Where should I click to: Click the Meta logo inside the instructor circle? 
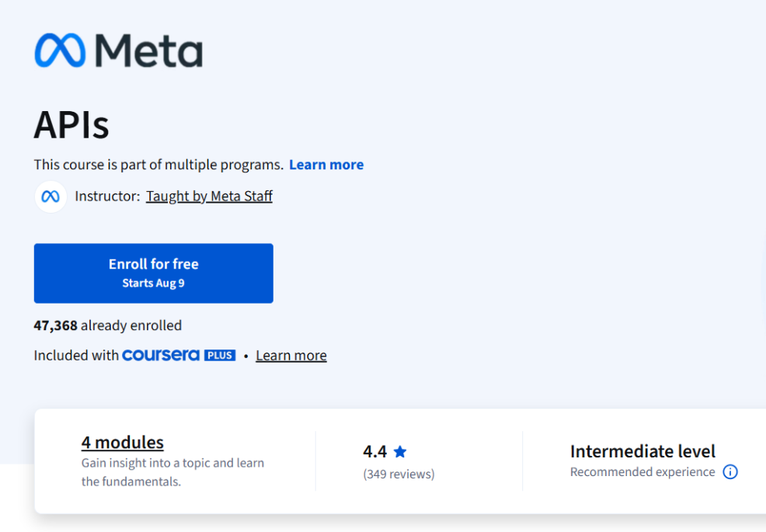(x=50, y=196)
